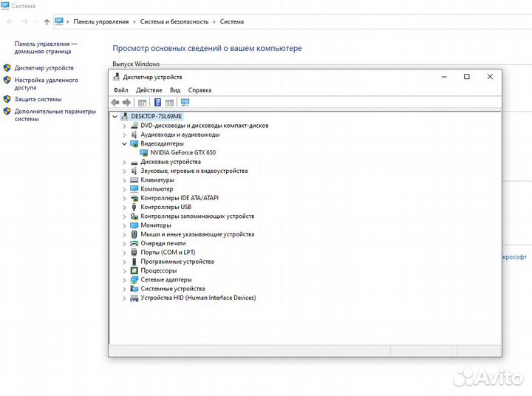Viewport: 532px width, 396px height.
Task: Select the NVIDIA GeForce GTX 650 device
Action: pyautogui.click(x=183, y=152)
